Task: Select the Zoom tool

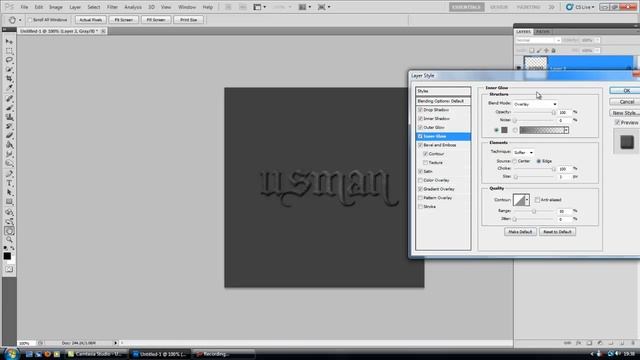Action: click(9, 240)
